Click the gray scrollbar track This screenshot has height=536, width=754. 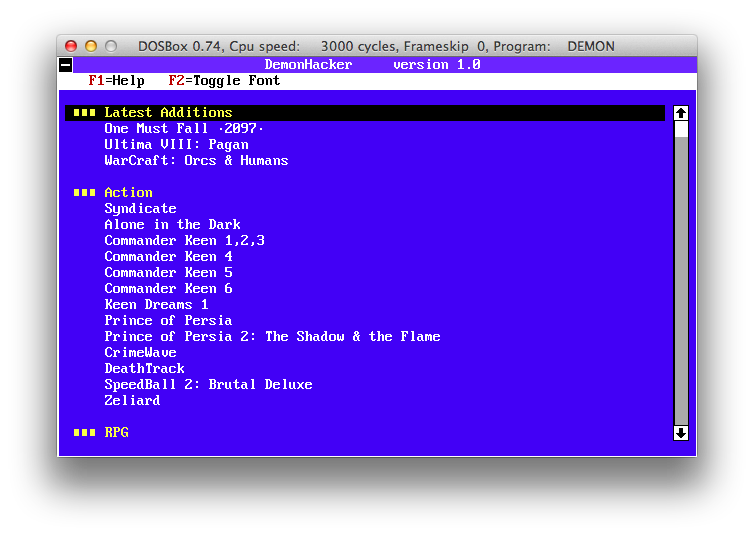click(x=680, y=281)
